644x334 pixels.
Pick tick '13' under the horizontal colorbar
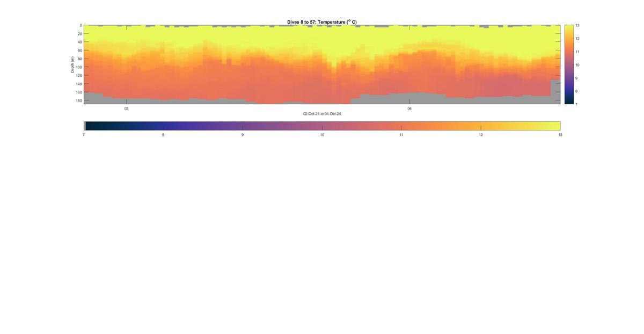click(560, 135)
